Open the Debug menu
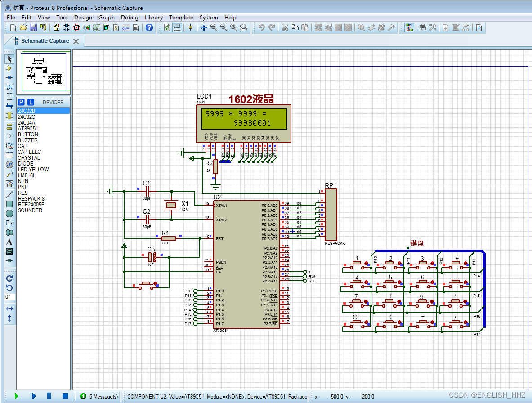 130,17
